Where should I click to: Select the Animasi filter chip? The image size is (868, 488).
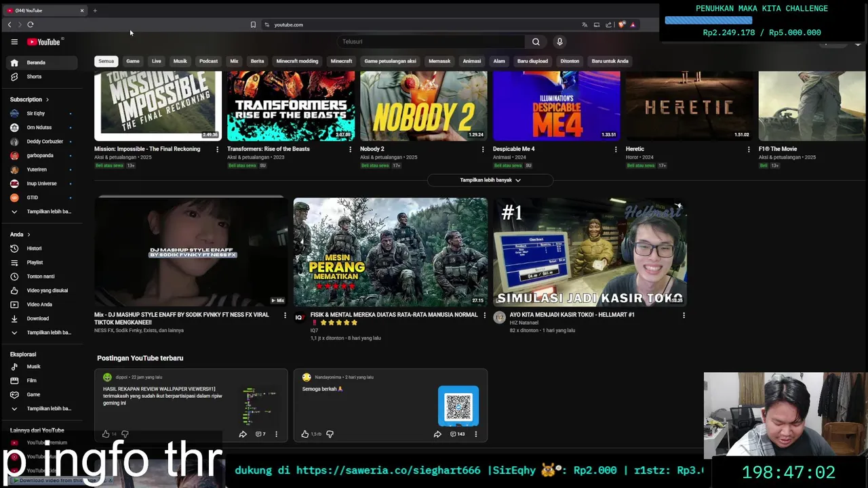click(472, 61)
